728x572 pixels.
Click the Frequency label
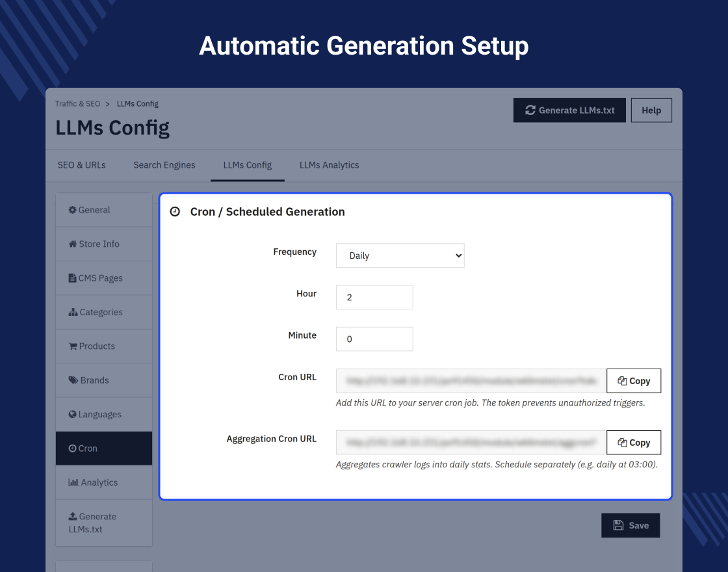pos(295,252)
